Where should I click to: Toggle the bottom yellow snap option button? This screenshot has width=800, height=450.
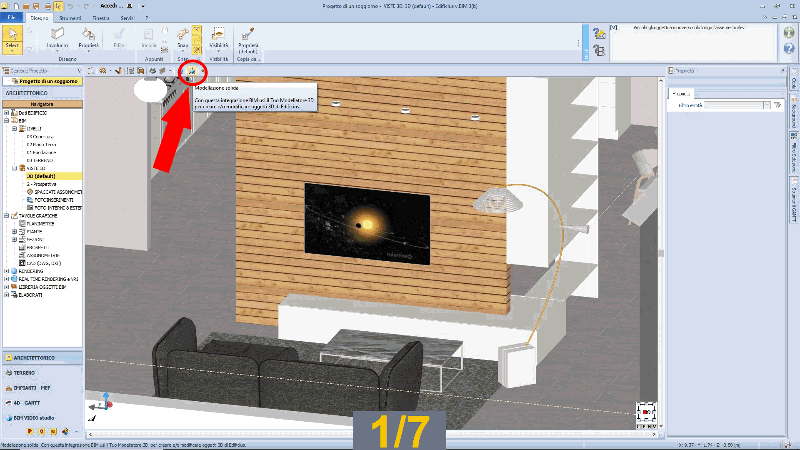196,50
